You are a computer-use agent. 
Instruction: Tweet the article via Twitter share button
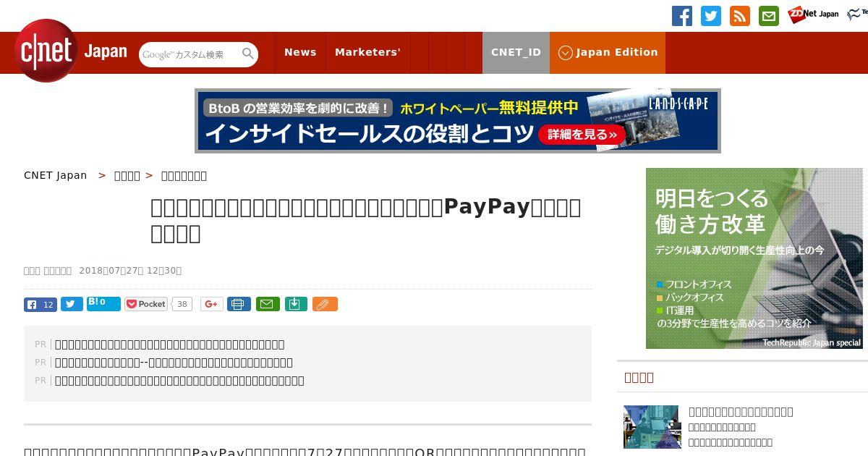(x=72, y=305)
